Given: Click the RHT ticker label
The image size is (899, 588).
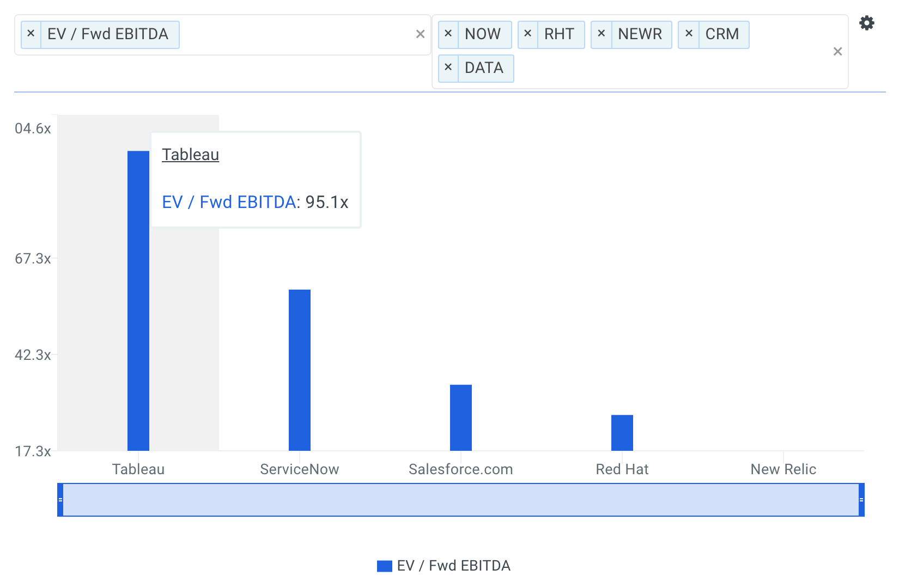Looking at the screenshot, I should point(559,34).
